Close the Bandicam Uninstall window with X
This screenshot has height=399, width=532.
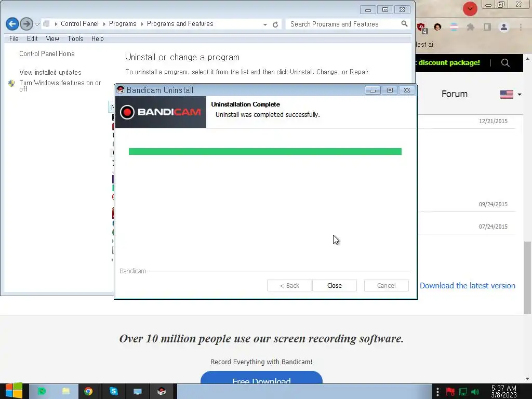coord(407,90)
